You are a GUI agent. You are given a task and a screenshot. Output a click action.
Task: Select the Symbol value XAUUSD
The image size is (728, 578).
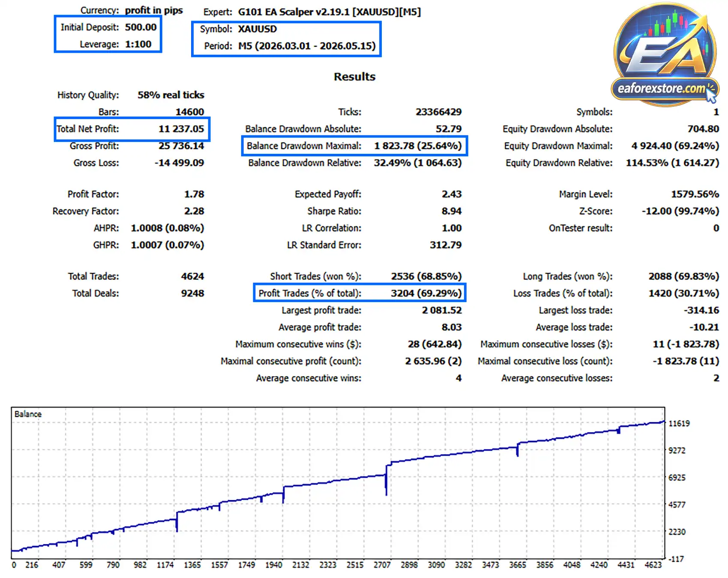click(x=258, y=29)
